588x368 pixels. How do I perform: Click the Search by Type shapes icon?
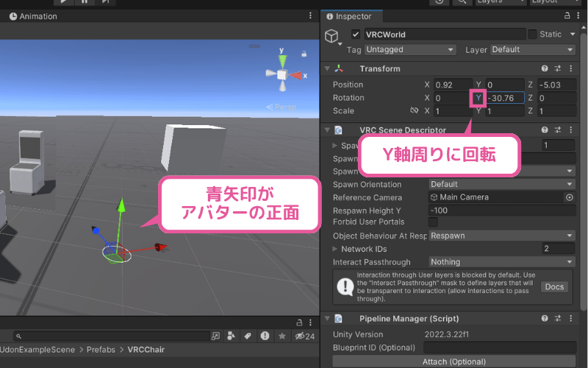pos(232,336)
